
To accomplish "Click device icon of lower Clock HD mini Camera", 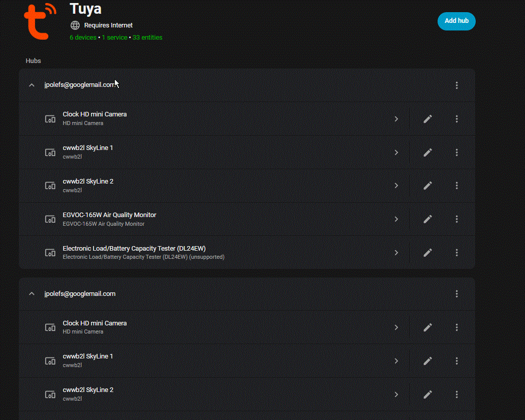I will click(50, 327).
